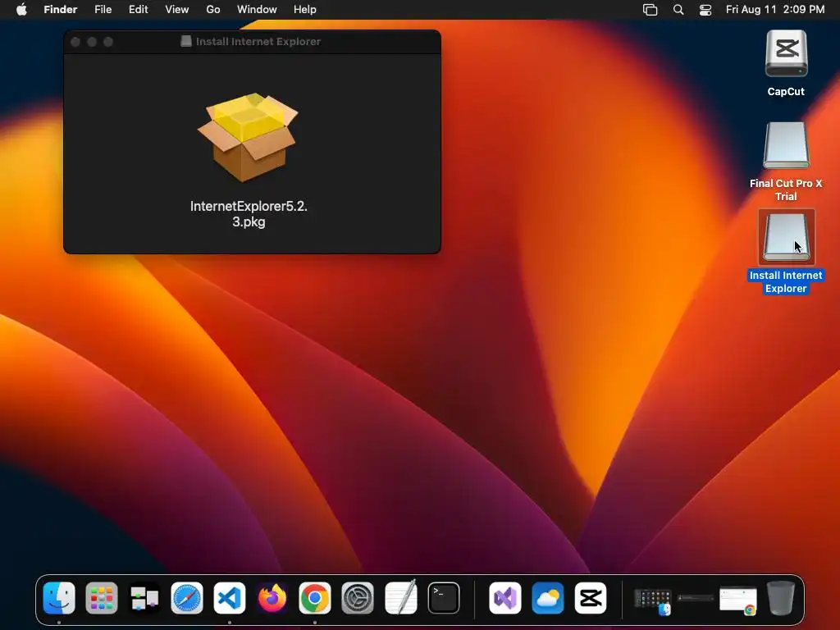Screen dimensions: 840x630
Task: Select the CapCut disk on the desktop
Action: coord(786,53)
